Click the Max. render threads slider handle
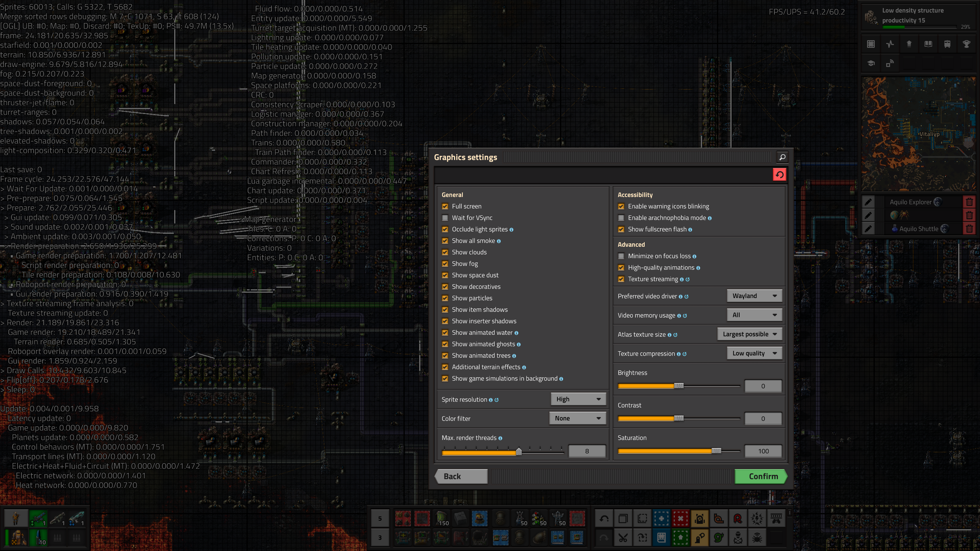The height and width of the screenshot is (551, 980). (519, 452)
